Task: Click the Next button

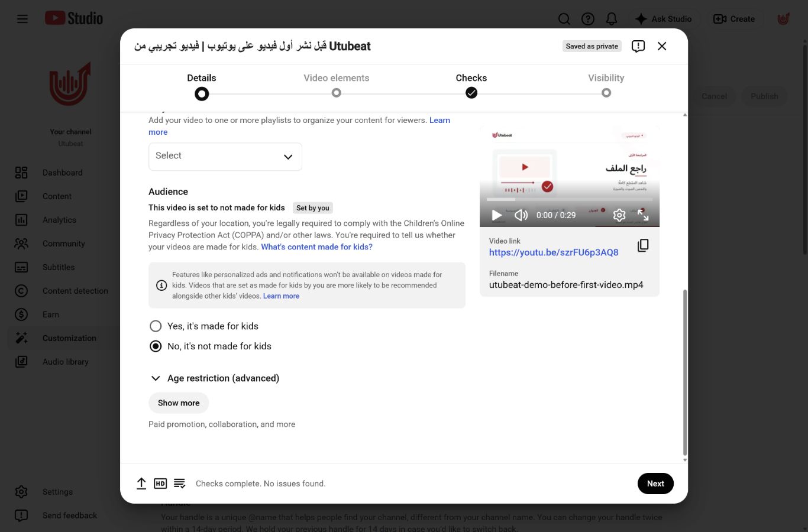Action: click(x=655, y=484)
